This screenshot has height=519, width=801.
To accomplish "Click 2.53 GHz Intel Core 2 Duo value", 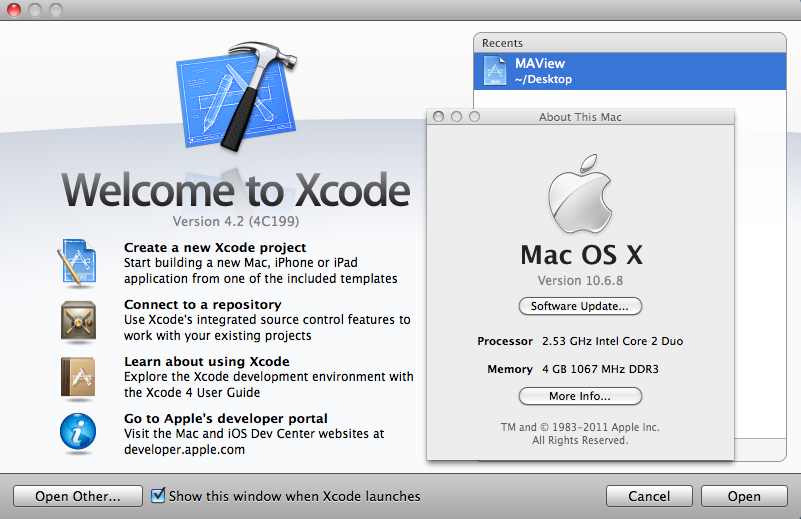I will coord(612,341).
